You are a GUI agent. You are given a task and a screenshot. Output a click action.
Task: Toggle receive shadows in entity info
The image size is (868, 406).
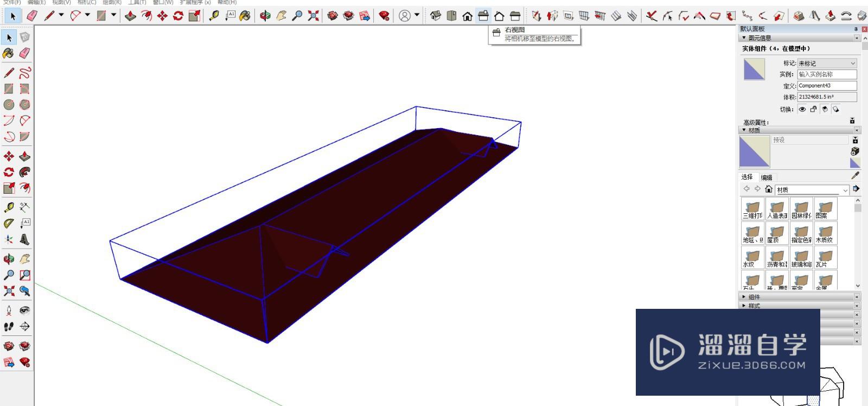coord(825,109)
